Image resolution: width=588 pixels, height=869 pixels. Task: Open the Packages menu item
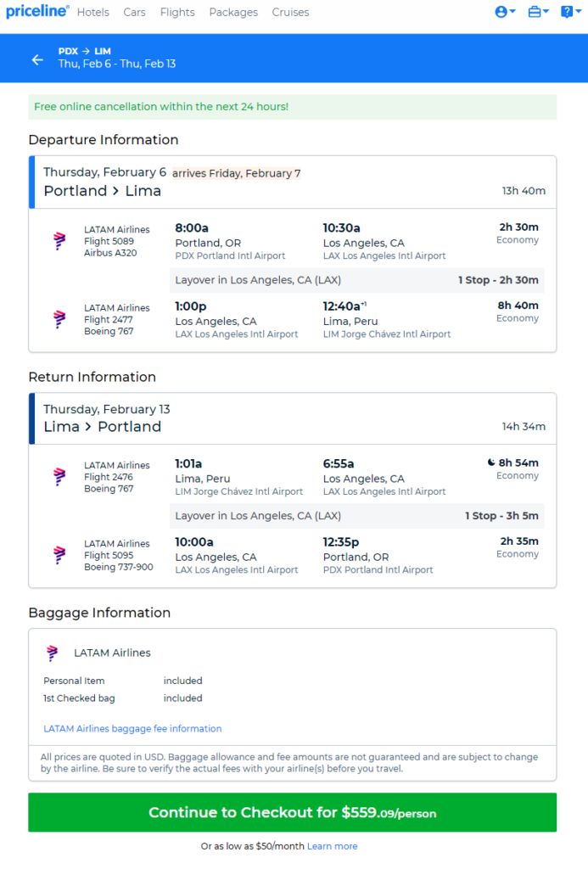(x=233, y=12)
